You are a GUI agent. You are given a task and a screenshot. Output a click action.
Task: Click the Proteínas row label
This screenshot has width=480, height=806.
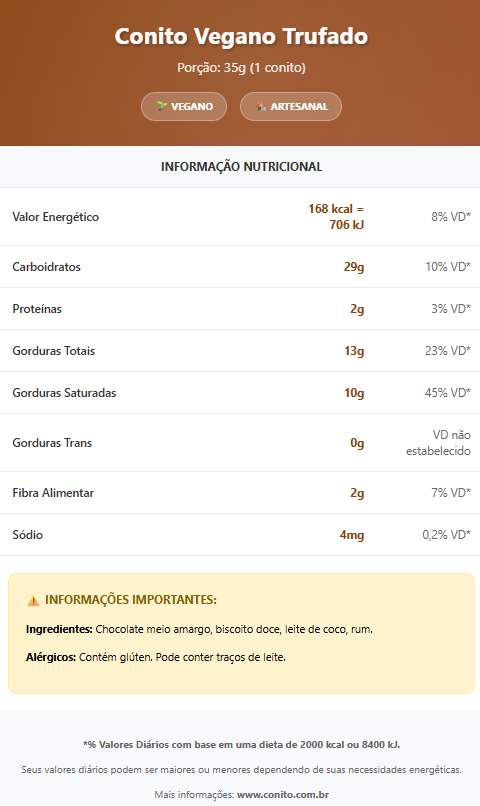(x=37, y=309)
